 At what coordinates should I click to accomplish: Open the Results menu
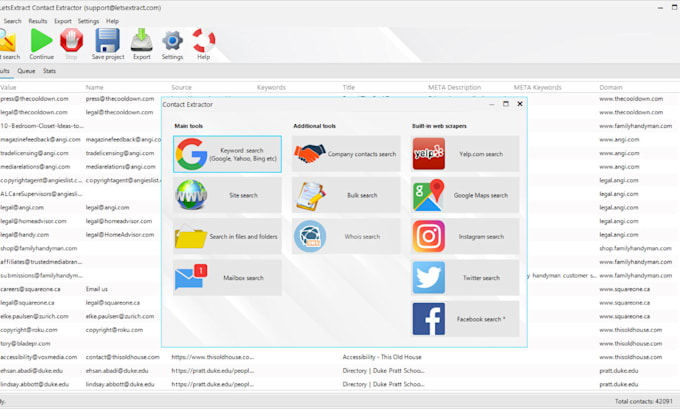point(38,21)
